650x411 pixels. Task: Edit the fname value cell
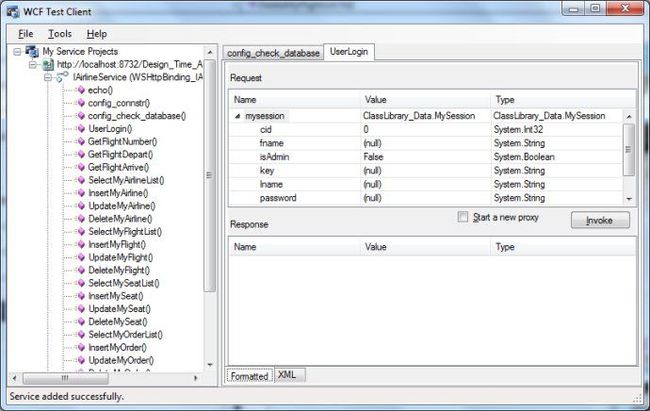(425, 143)
